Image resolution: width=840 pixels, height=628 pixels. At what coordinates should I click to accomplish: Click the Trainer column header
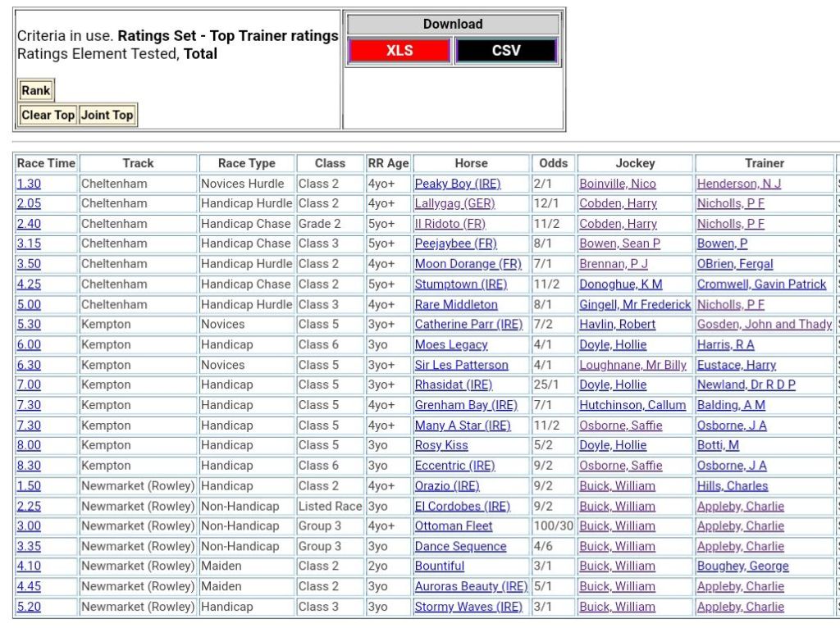pos(764,163)
